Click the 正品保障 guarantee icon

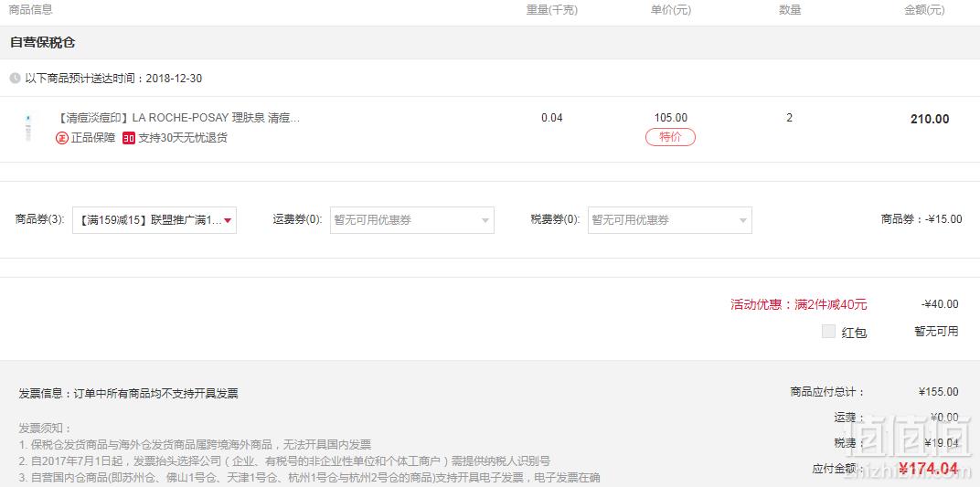click(62, 138)
